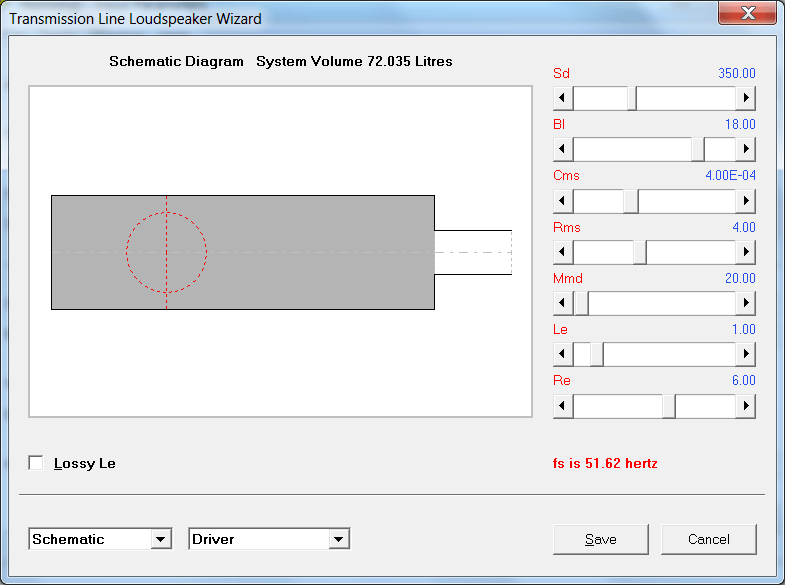The image size is (785, 585).
Task: Save the driver parameters
Action: (x=601, y=539)
